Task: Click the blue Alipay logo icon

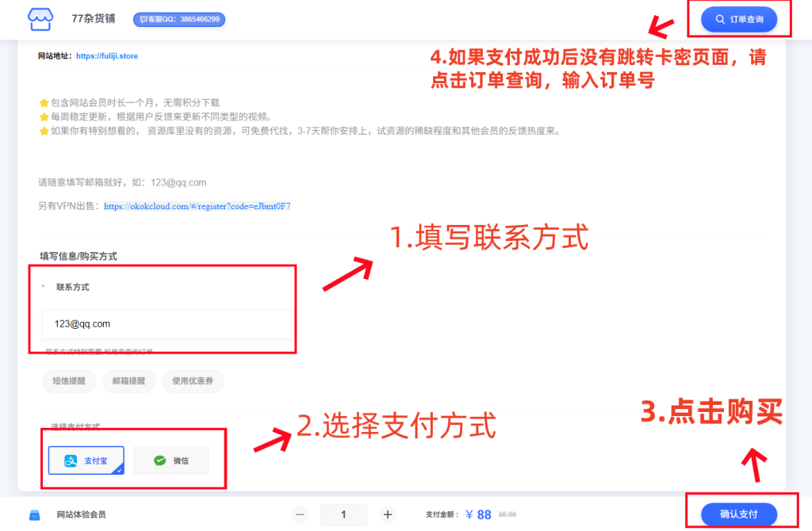Action: click(71, 460)
